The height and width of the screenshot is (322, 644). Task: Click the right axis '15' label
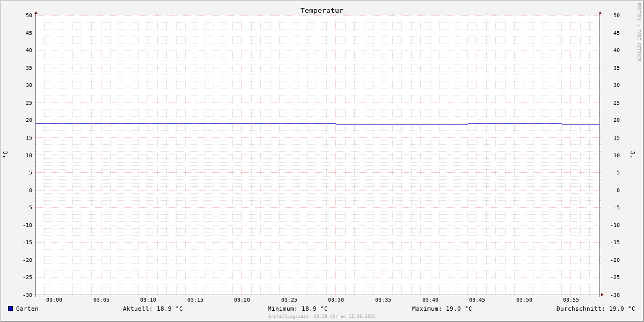(617, 137)
